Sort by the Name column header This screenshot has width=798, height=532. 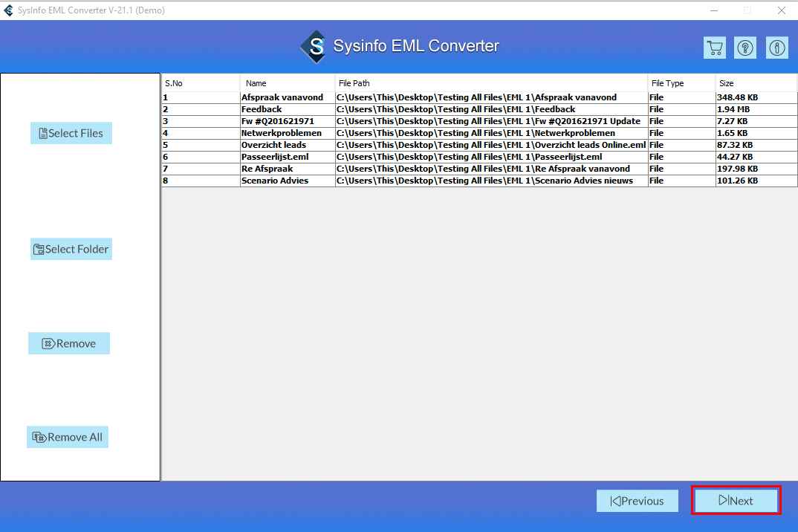tap(288, 83)
